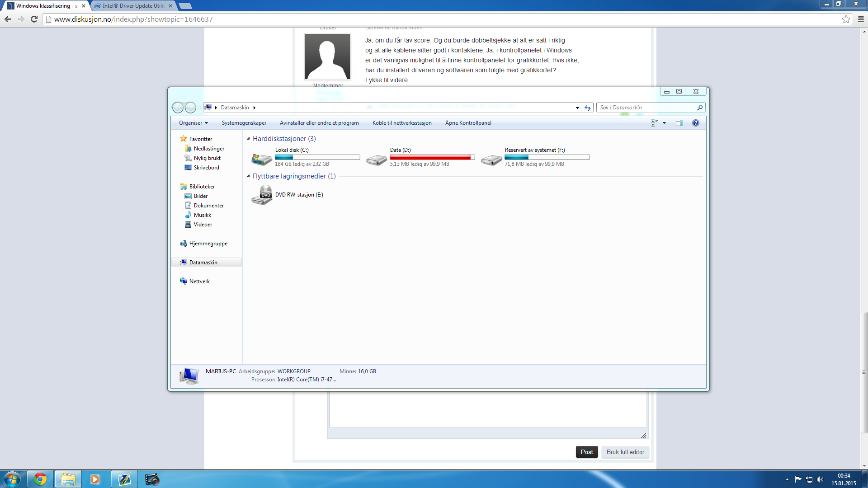Open Nedlastinger in the sidebar
Image resolution: width=868 pixels, height=488 pixels.
[x=209, y=149]
